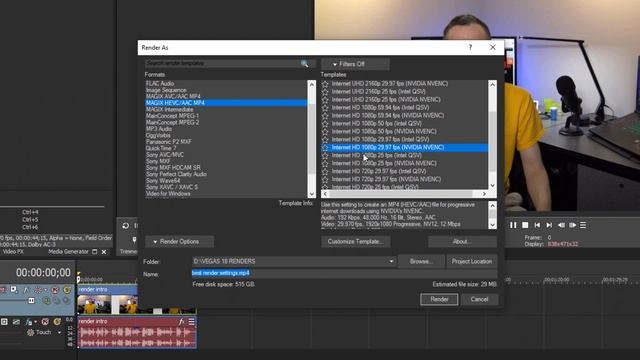Click the Templates horizontal scroll right arrow
The width and height of the screenshot is (640, 360).
[x=484, y=194]
